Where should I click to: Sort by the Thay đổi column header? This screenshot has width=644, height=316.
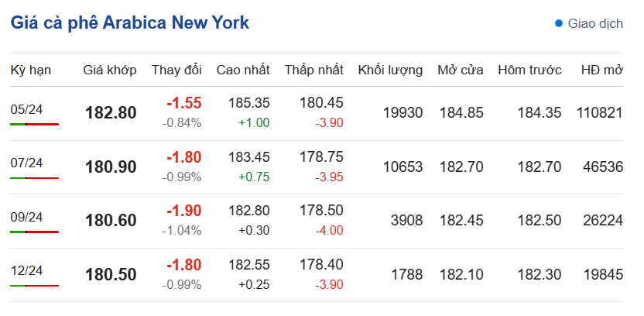[176, 70]
